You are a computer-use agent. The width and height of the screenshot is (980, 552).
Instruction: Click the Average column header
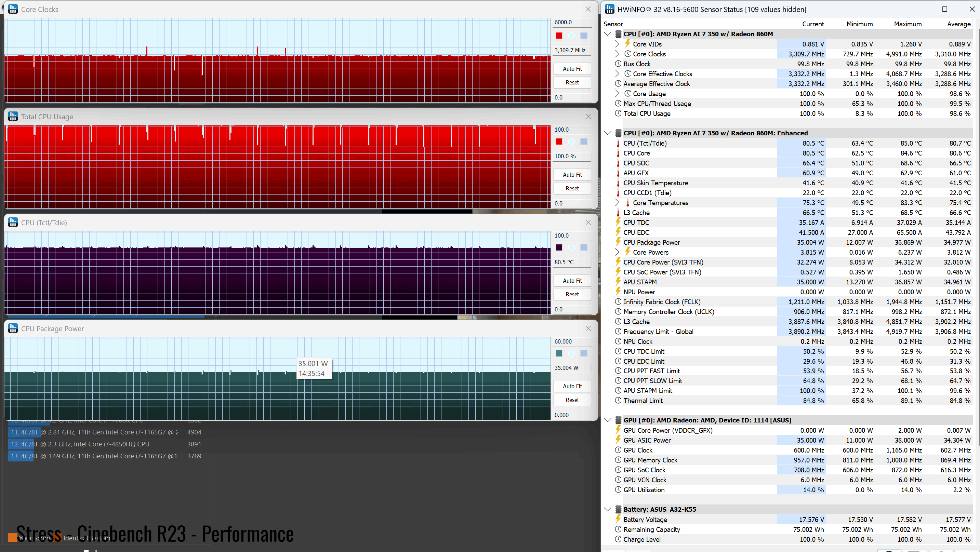click(x=948, y=24)
